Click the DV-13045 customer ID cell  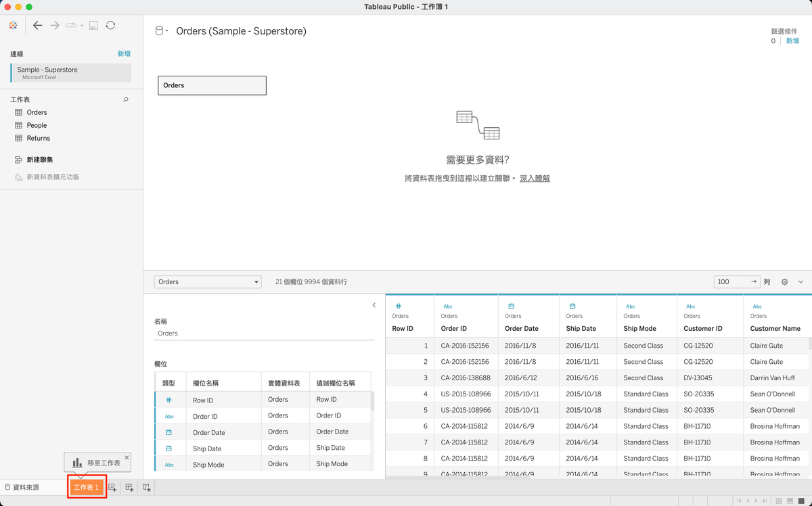pyautogui.click(x=699, y=378)
